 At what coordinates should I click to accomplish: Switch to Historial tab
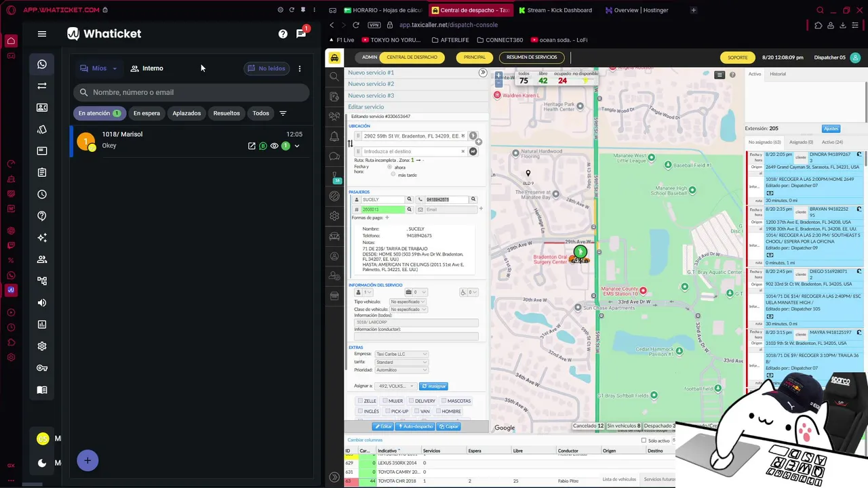click(x=778, y=74)
